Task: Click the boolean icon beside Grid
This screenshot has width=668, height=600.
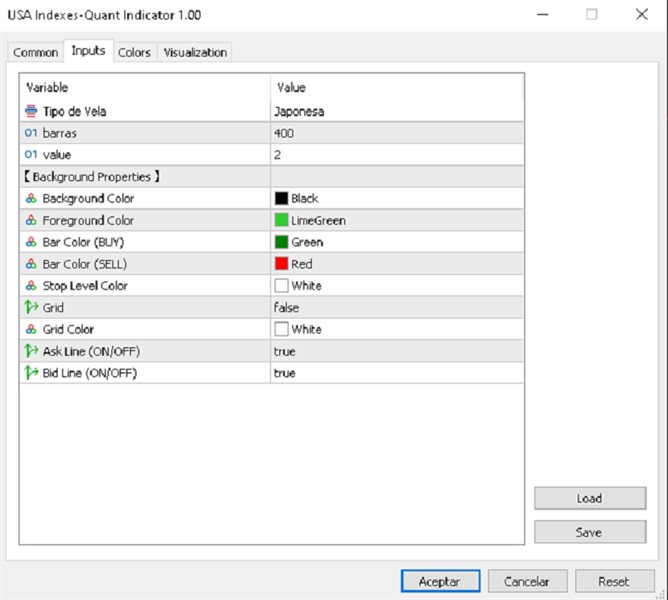Action: coord(31,307)
